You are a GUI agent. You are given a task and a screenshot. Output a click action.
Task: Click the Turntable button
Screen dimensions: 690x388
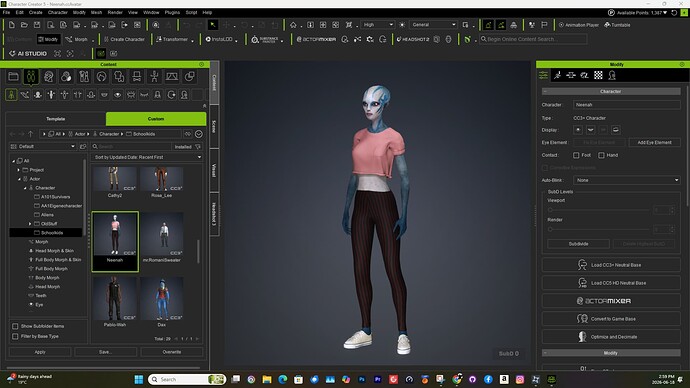(617, 25)
